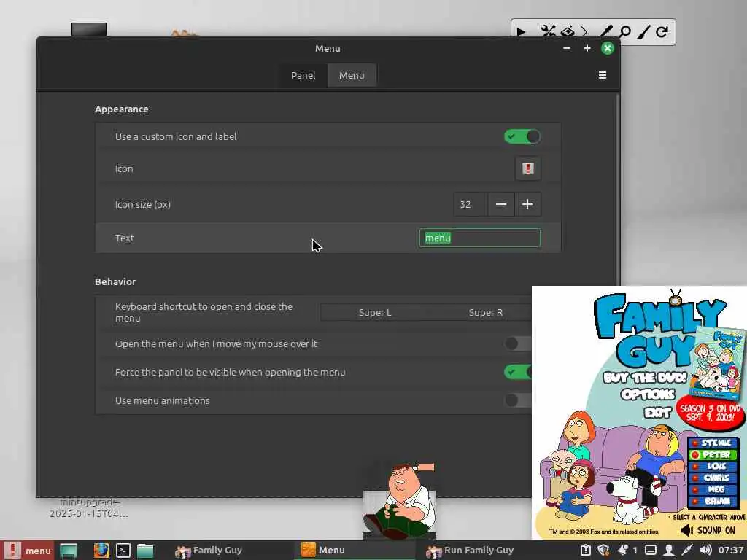Click the network connection tray icon
Viewport: 747px width, 560px height.
pyautogui.click(x=687, y=551)
